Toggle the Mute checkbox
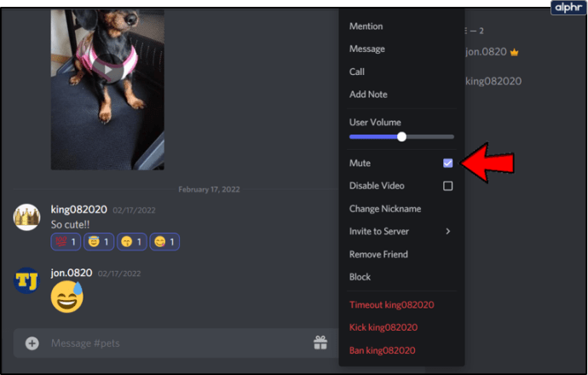The width and height of the screenshot is (588, 375). click(447, 163)
